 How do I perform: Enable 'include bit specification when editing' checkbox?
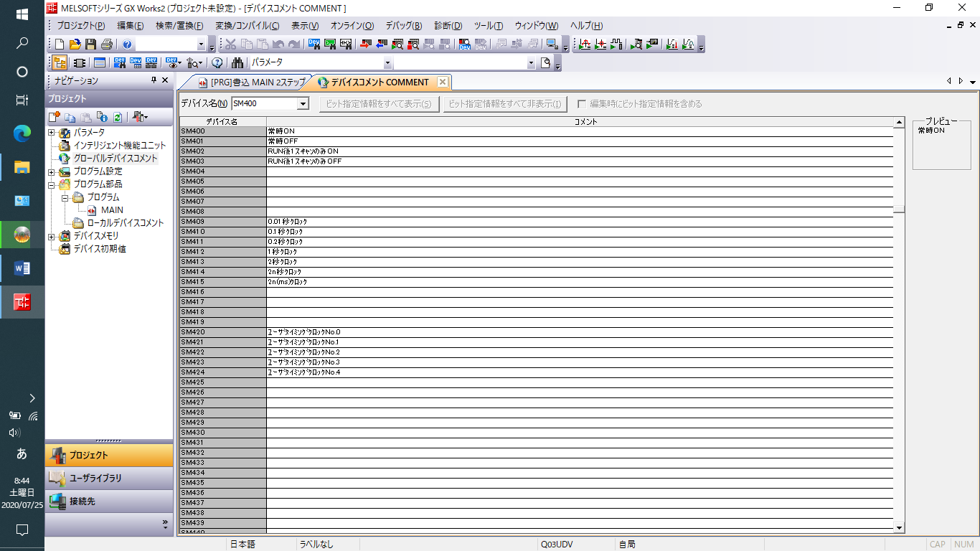(583, 104)
